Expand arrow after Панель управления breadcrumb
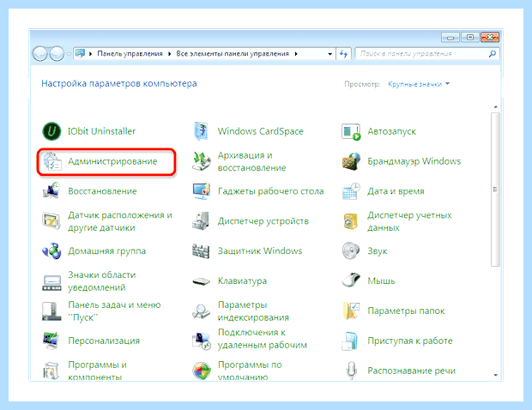This screenshot has height=410, width=532. (x=169, y=54)
